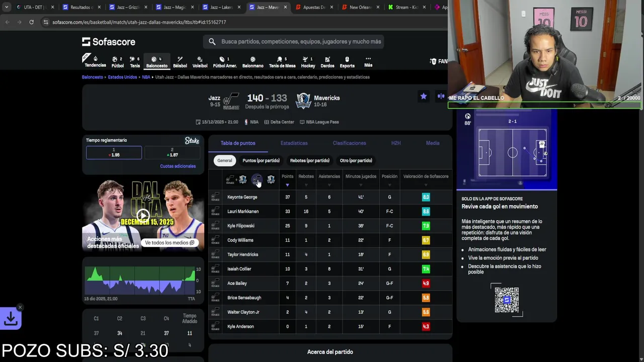Click Cody Williams' 6.7 rating badge

tap(426, 240)
